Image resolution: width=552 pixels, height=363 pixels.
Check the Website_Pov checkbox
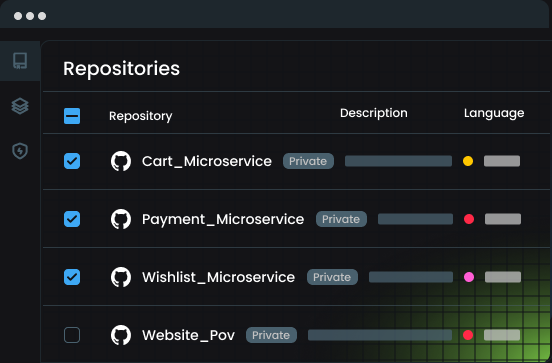point(72,335)
